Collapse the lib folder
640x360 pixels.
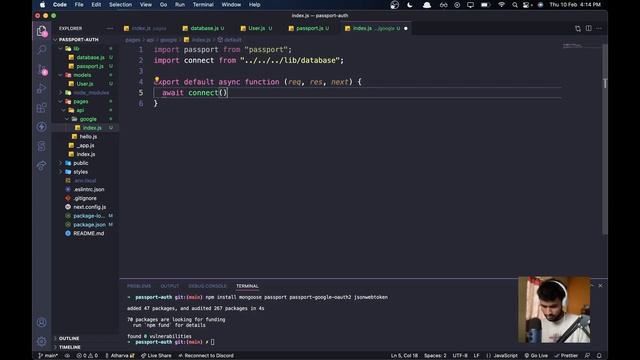[x=60, y=49]
